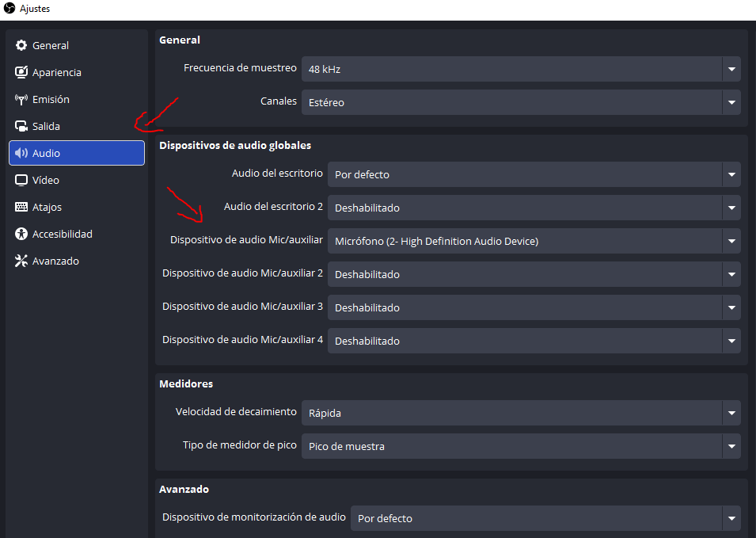Image resolution: width=756 pixels, height=538 pixels.
Task: Click 'Dispositivos de audio globales' heading
Action: 235,145
